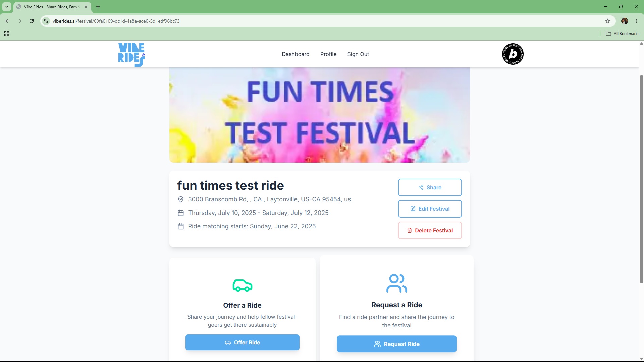Open the site information icon in the address bar
644x362 pixels.
(x=46, y=21)
